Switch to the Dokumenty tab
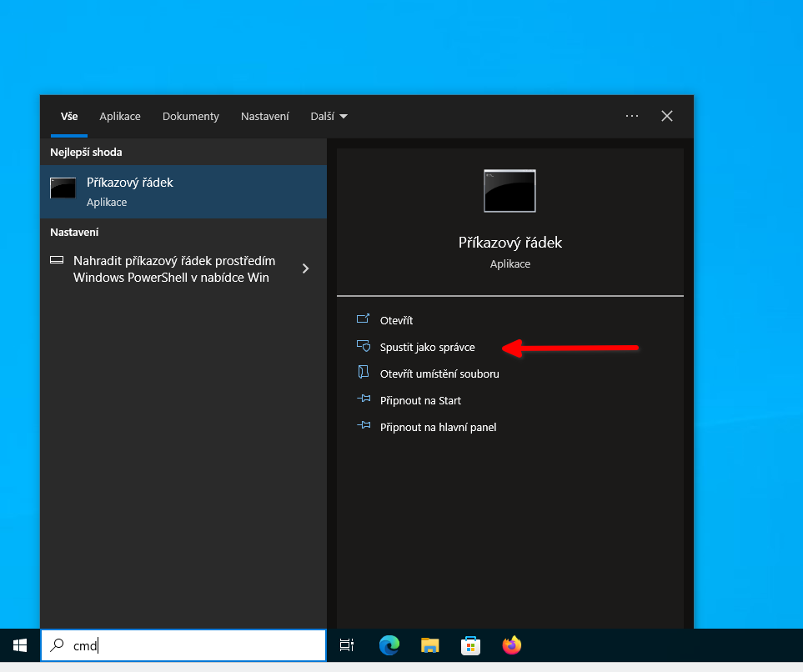The width and height of the screenshot is (803, 672). (x=191, y=117)
